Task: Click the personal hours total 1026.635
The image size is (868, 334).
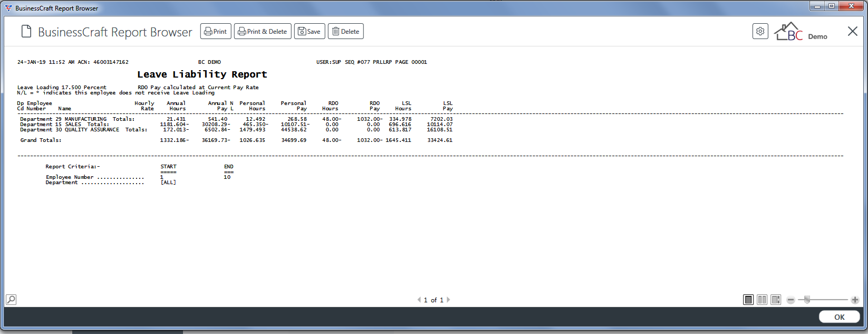Action: pyautogui.click(x=253, y=140)
